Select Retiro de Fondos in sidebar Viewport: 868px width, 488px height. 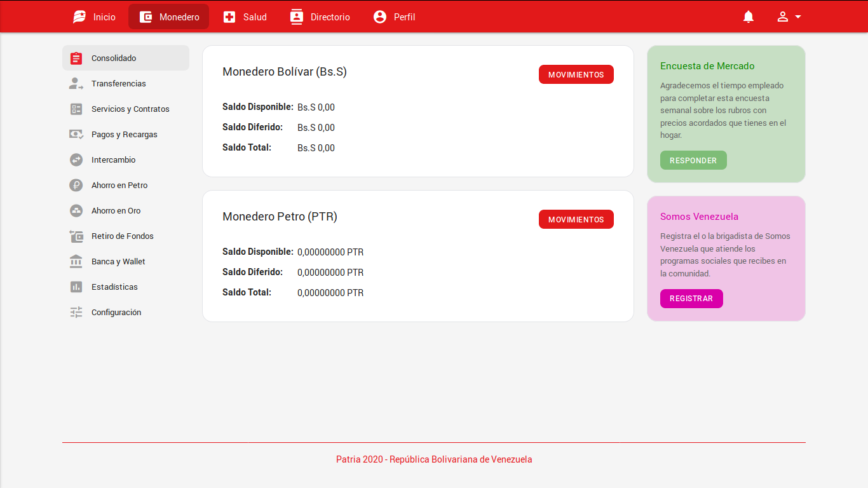[x=122, y=236]
